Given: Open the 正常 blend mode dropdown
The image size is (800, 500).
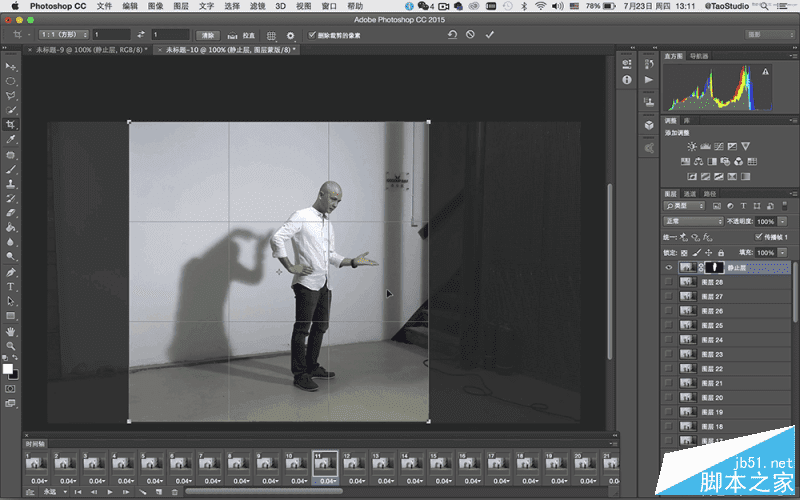Looking at the screenshot, I should [693, 221].
